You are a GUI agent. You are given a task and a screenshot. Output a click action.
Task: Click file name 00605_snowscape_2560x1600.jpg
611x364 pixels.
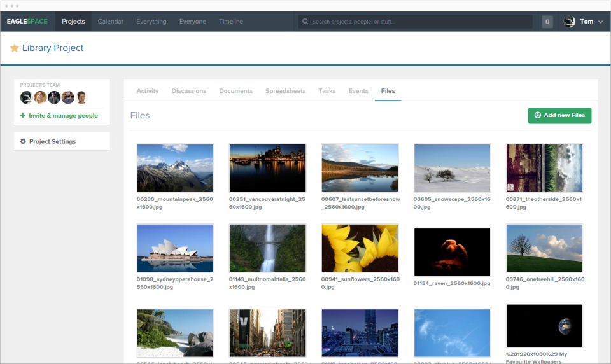point(452,203)
